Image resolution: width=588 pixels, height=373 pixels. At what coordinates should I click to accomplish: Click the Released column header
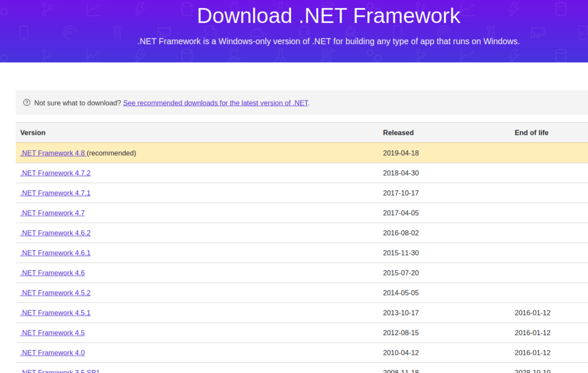coord(398,133)
